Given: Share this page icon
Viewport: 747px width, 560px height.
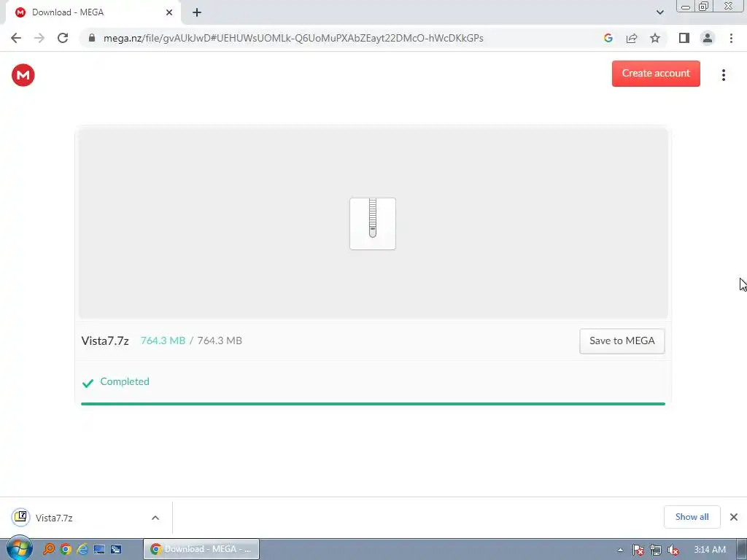Looking at the screenshot, I should pos(632,38).
